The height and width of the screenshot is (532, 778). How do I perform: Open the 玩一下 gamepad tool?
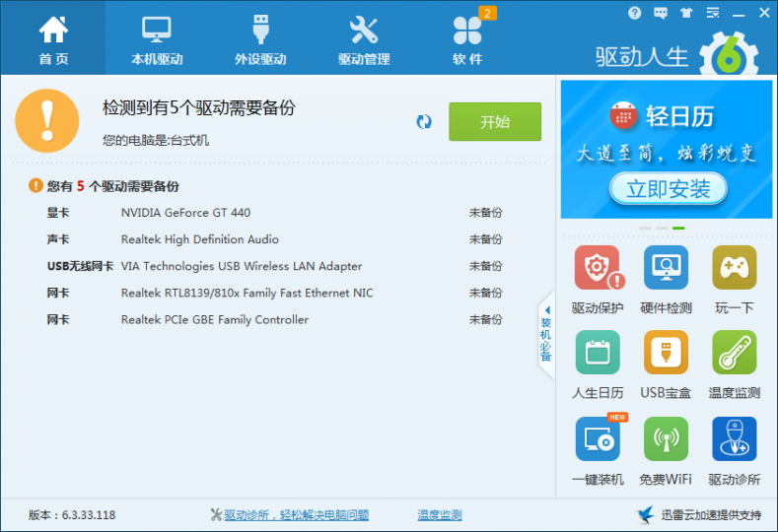pyautogui.click(x=735, y=280)
